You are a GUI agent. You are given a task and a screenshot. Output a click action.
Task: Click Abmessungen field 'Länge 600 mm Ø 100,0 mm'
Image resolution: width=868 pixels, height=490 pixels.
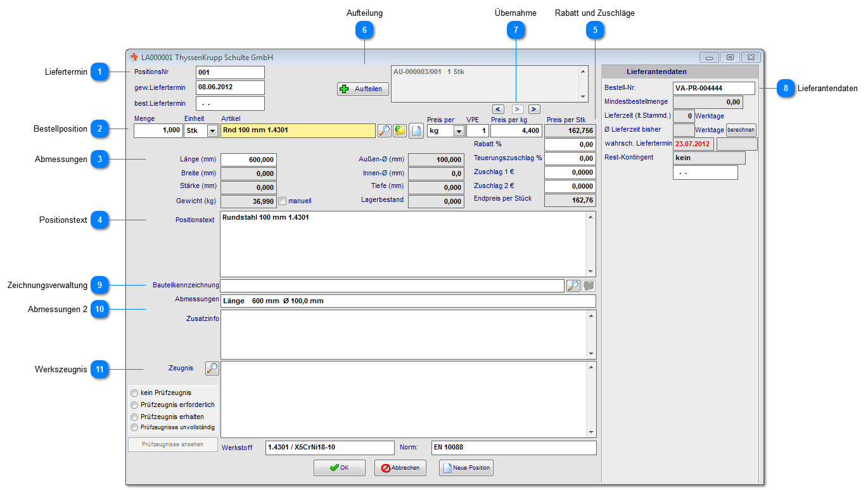(408, 301)
